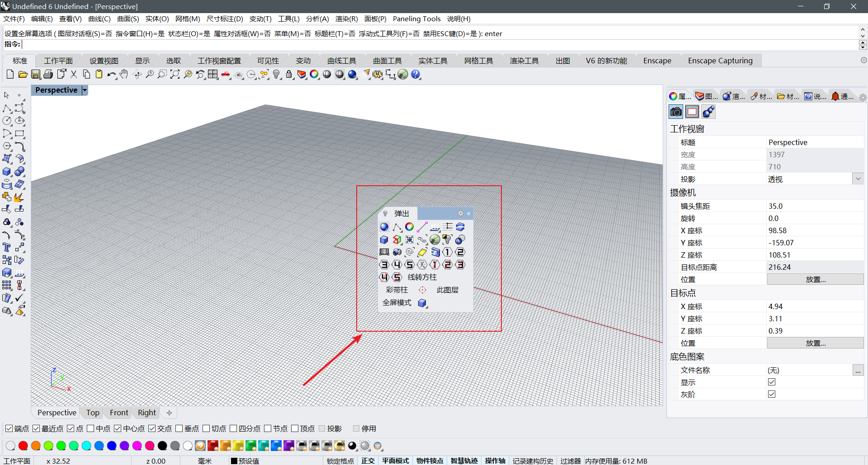This screenshot has height=465, width=868.
Task: Switch to the Top viewport tab
Action: [x=93, y=413]
